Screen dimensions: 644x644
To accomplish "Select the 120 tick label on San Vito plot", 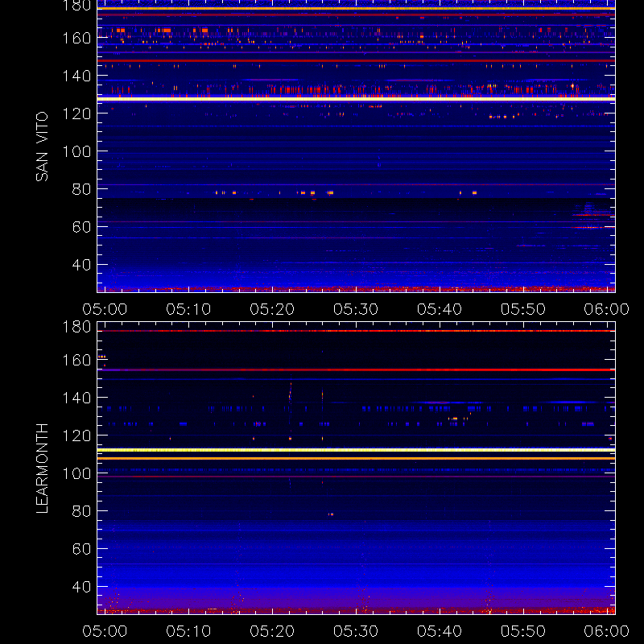I will 76,114.
